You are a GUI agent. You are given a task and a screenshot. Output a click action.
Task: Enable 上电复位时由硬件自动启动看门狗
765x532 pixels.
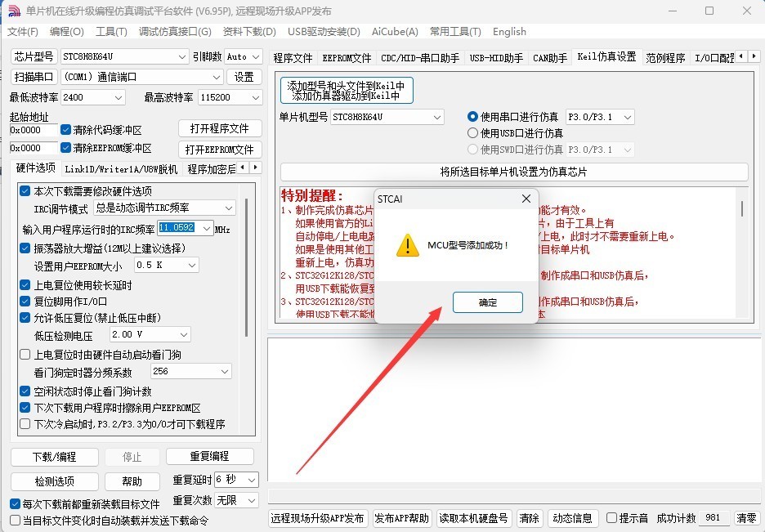pyautogui.click(x=25, y=355)
